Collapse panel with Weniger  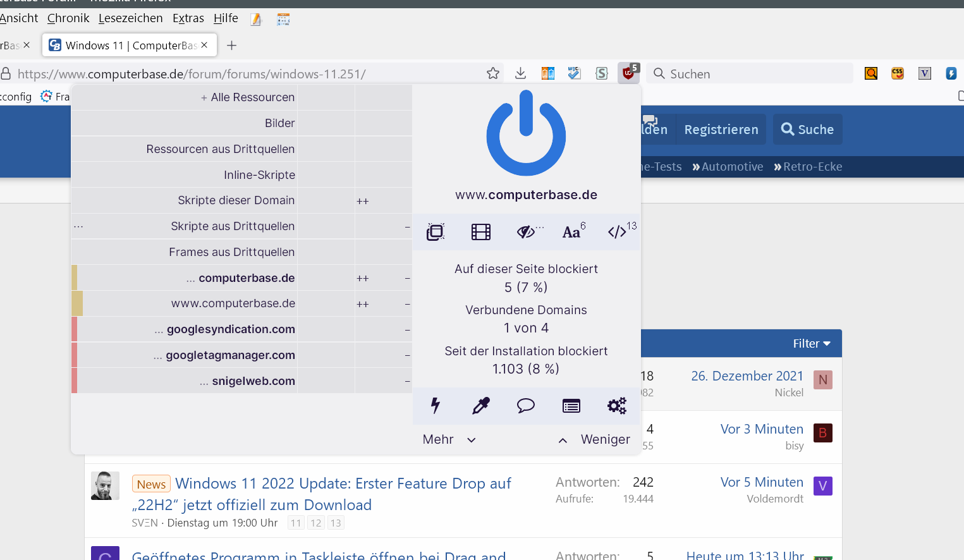coord(594,439)
